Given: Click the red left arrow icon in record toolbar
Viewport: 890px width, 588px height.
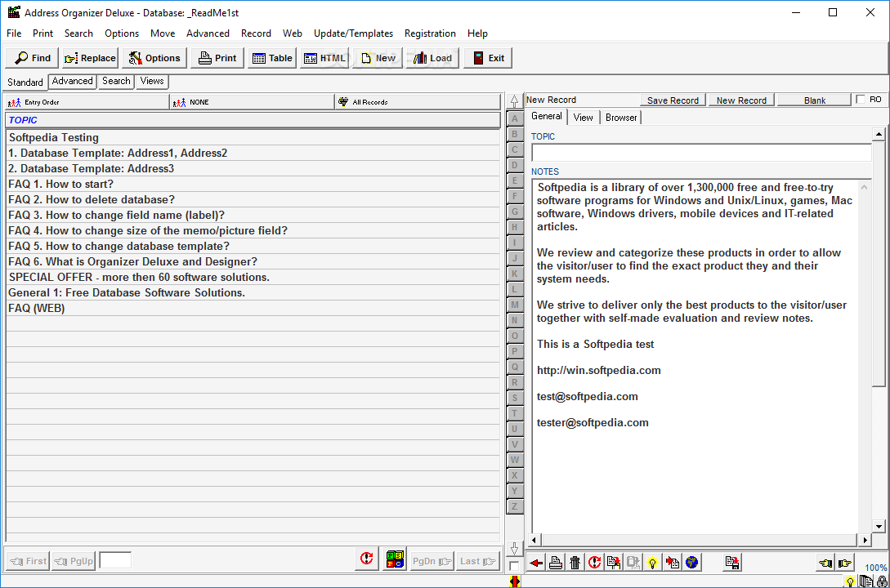Looking at the screenshot, I should (536, 563).
